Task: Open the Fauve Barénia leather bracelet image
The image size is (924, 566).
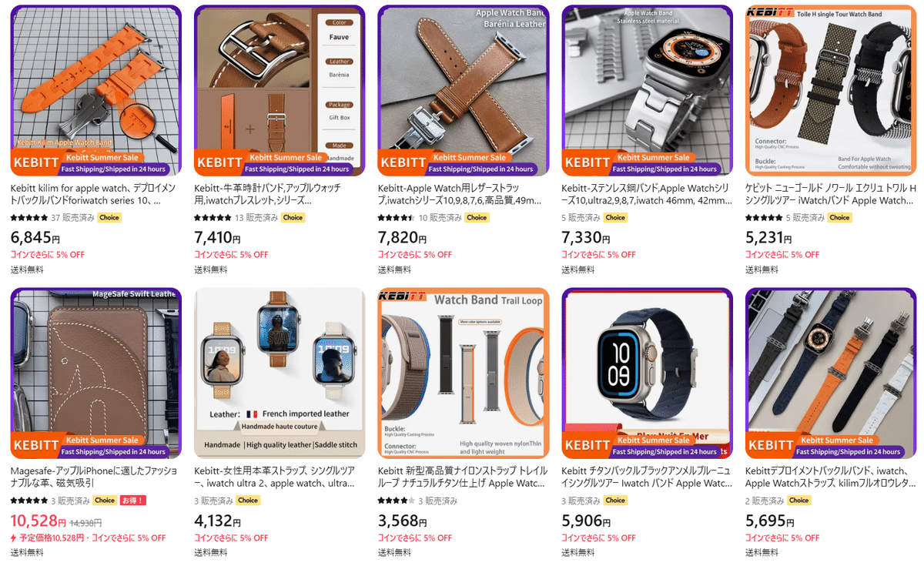Action: coord(280,91)
